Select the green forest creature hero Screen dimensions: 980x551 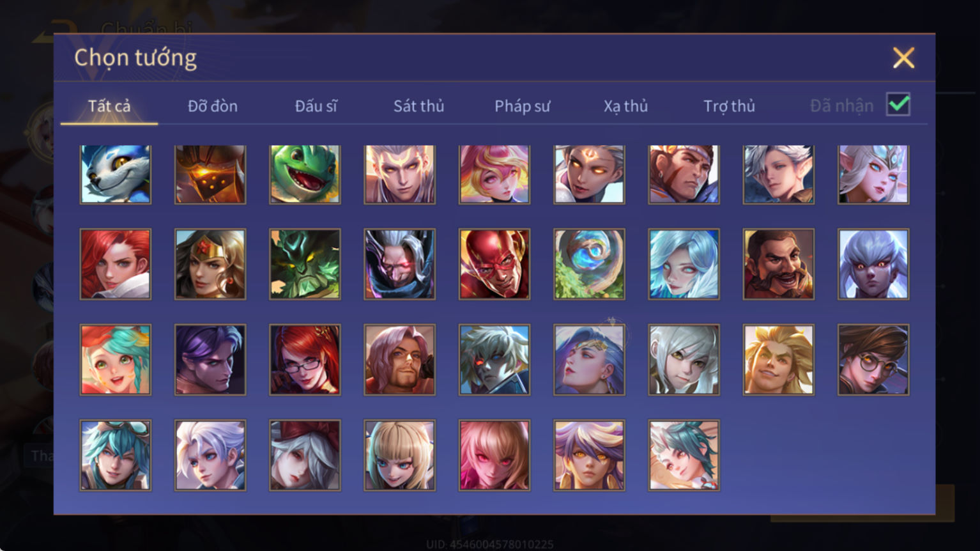click(x=305, y=264)
